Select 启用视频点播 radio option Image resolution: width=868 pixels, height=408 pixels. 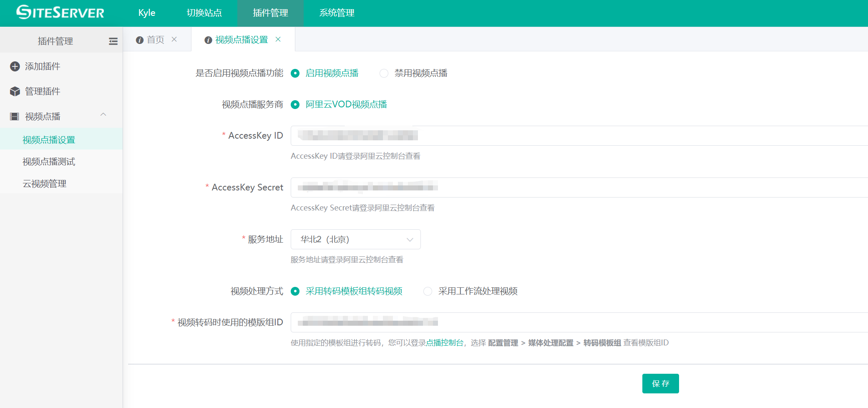(295, 73)
